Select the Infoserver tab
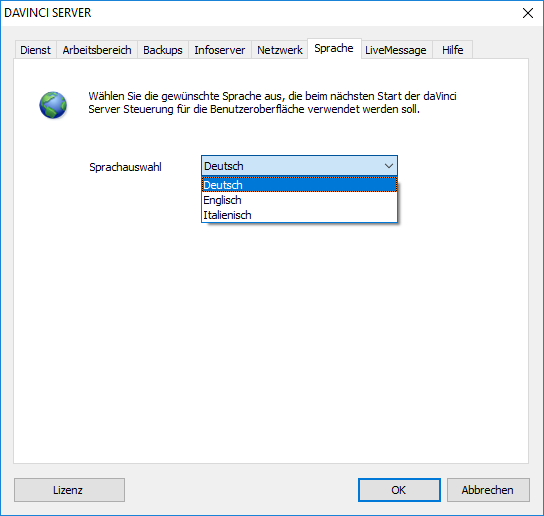The height and width of the screenshot is (516, 544). (220, 50)
